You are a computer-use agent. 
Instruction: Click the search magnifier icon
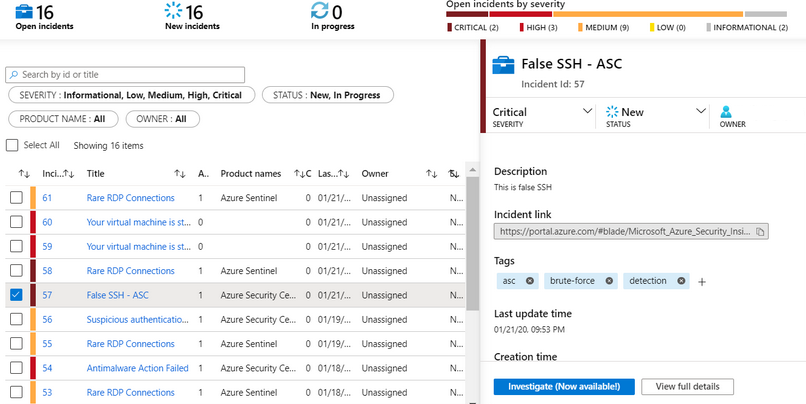coord(14,75)
